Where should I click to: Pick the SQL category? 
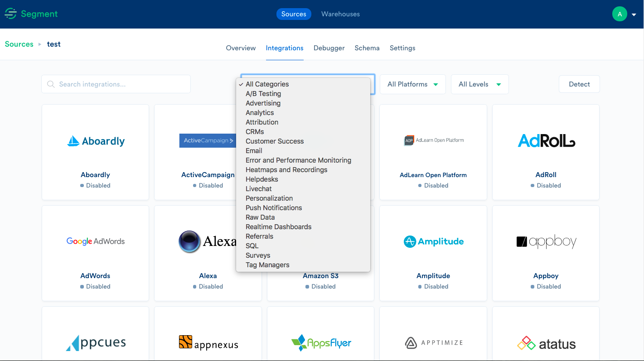[303, 246]
